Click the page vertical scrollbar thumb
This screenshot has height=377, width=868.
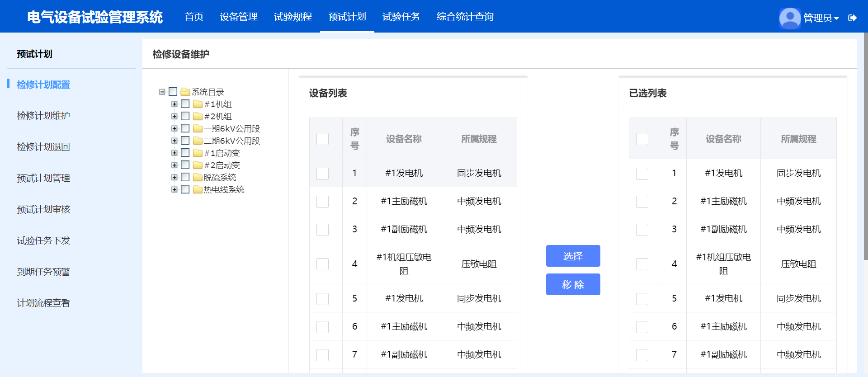point(865,146)
